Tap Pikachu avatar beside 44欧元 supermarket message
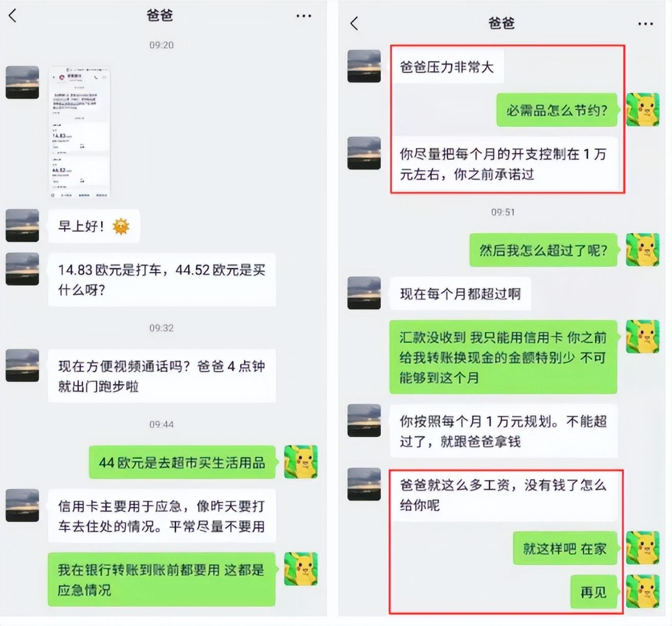 [x=301, y=462]
